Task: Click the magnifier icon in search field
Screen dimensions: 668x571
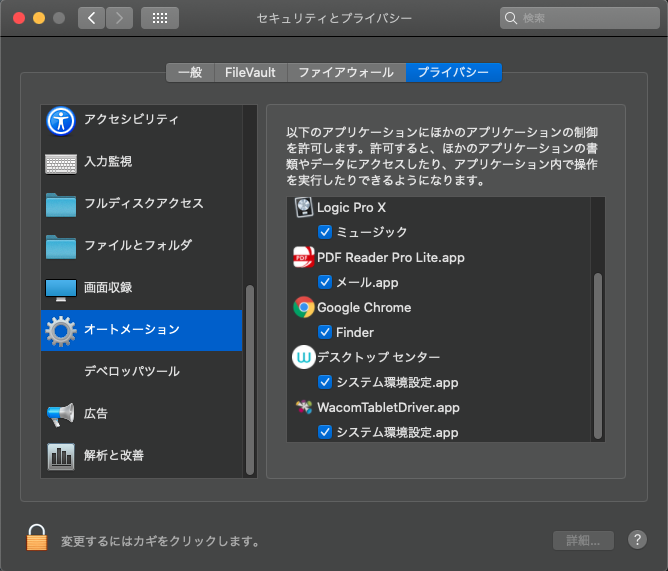Action: (x=511, y=18)
